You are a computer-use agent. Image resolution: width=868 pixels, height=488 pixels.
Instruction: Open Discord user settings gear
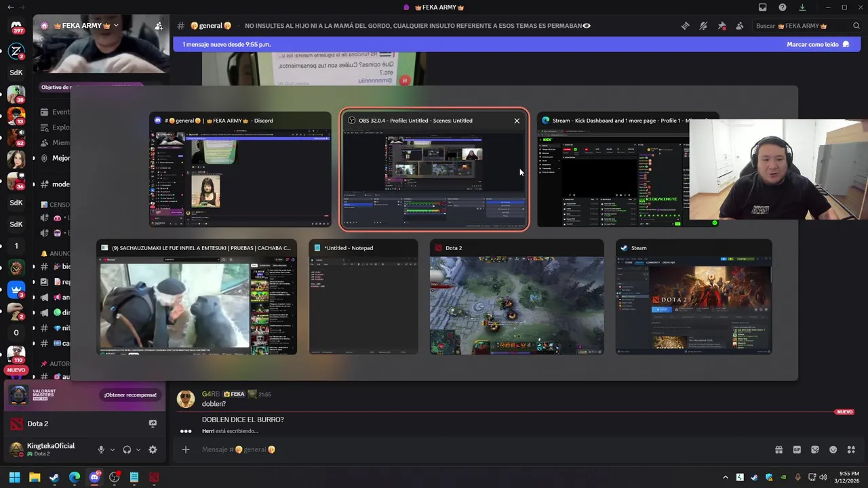153,449
